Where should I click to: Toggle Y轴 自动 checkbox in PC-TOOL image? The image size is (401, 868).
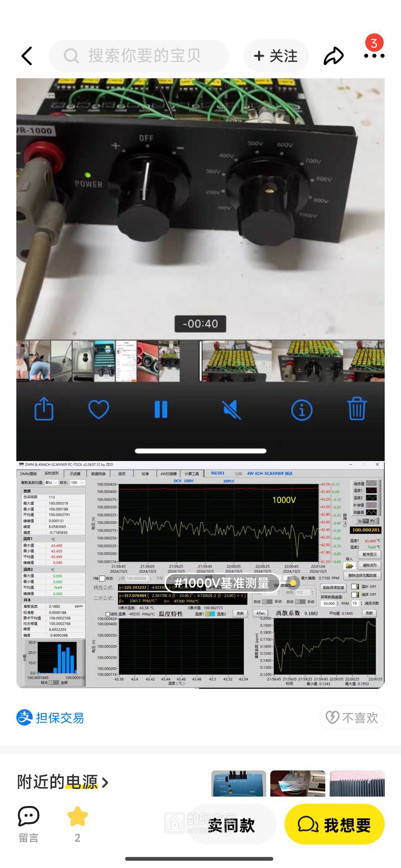(x=102, y=578)
